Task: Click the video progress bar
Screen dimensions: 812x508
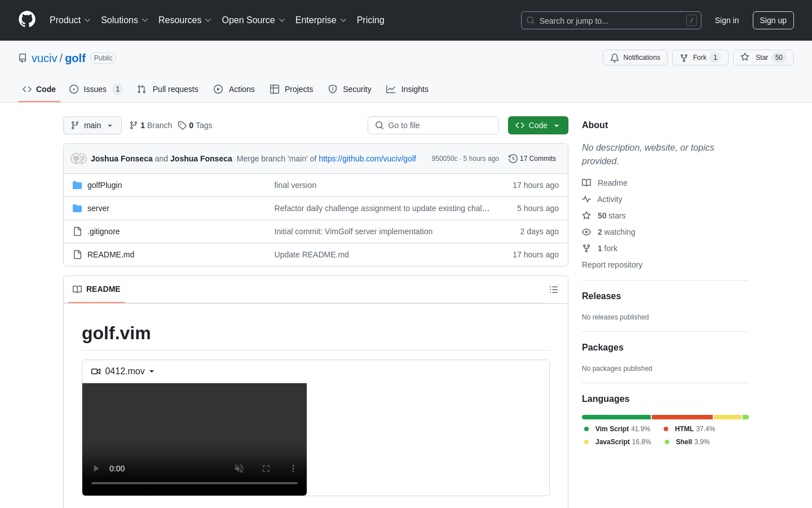Action: 195,483
